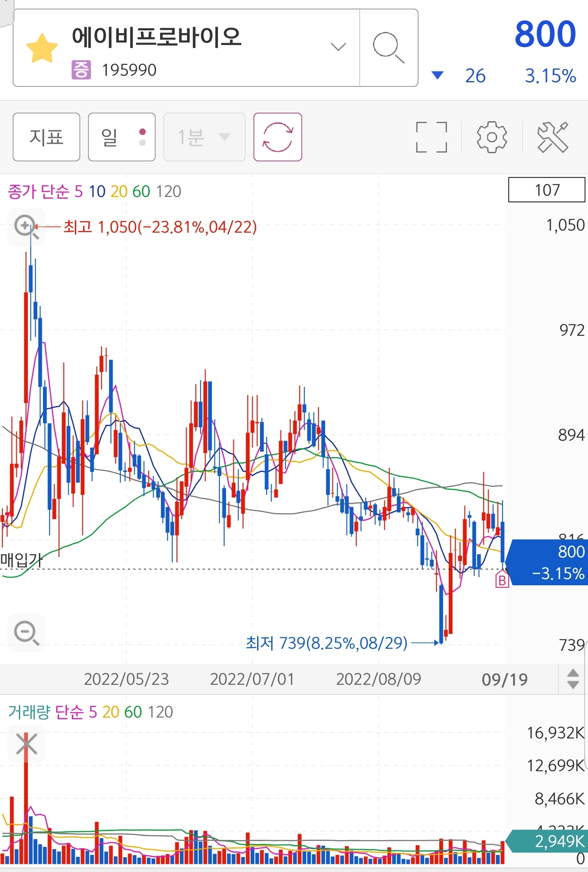Zoom in on the price chart
The width and height of the screenshot is (588, 872).
click(26, 227)
